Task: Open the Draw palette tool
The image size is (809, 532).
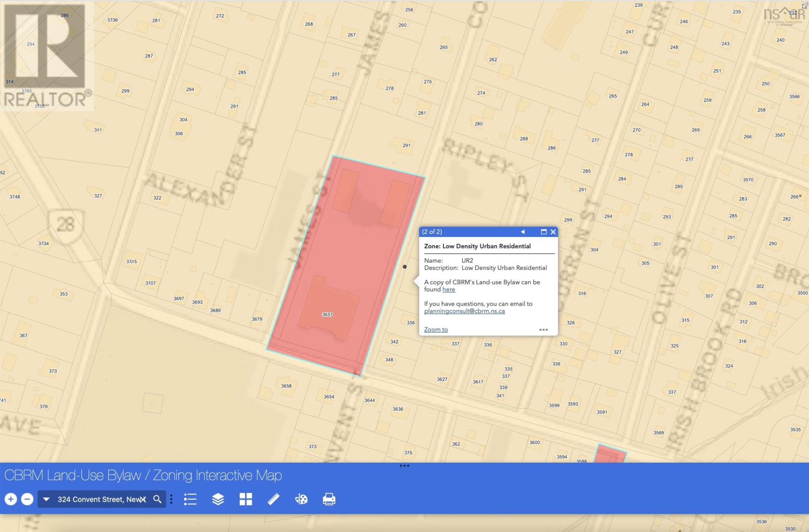Action: 301,499
